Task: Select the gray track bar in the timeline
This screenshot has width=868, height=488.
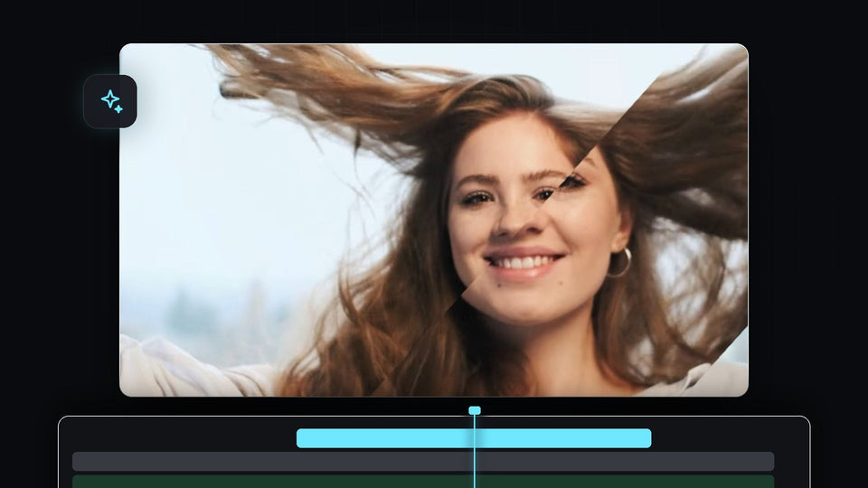Action: click(x=423, y=462)
